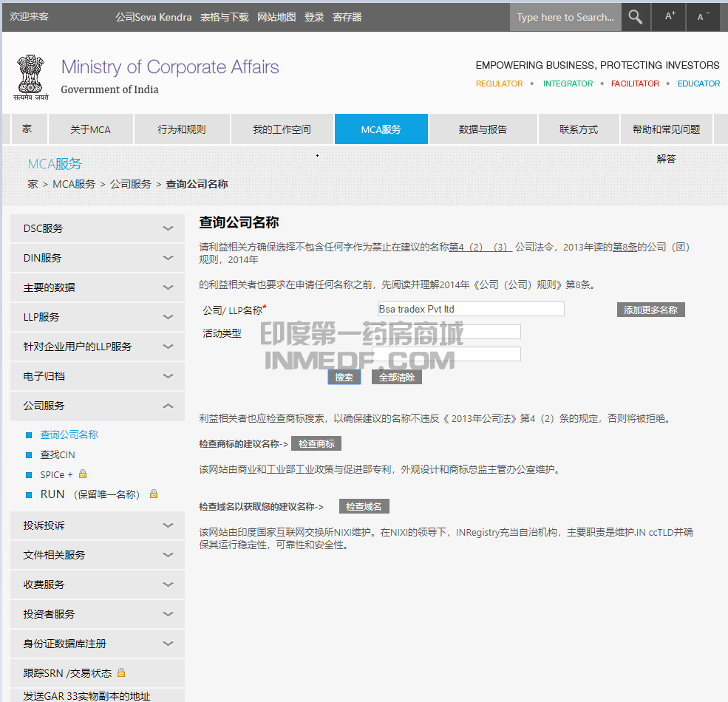Screen dimensions: 728x702
Task: Click the lock icon beside SPICe+
Action: tap(82, 473)
